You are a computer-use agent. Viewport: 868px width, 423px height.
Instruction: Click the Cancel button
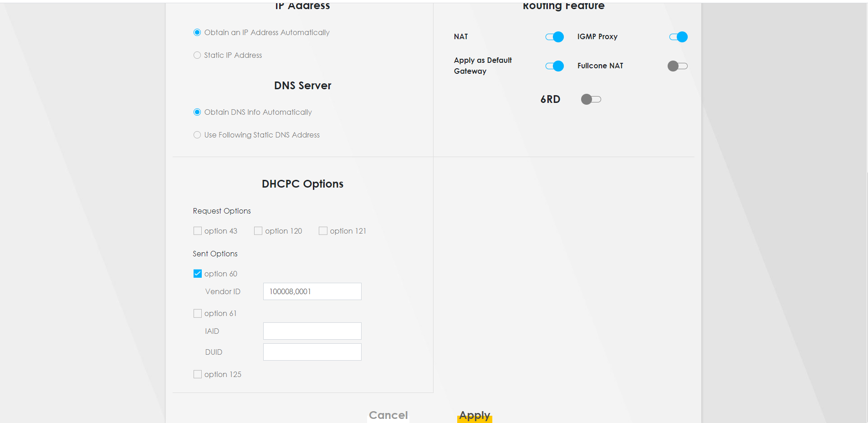(388, 415)
